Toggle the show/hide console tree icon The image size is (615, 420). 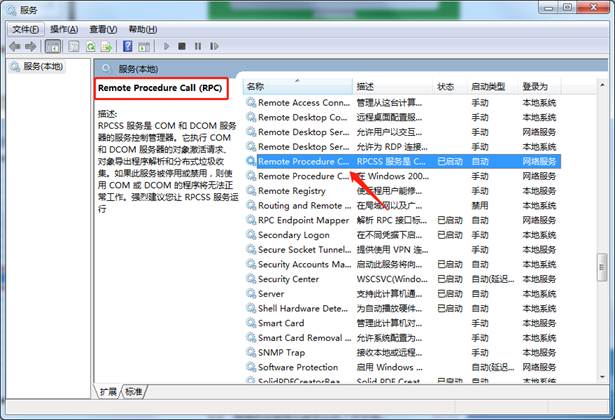pos(52,46)
